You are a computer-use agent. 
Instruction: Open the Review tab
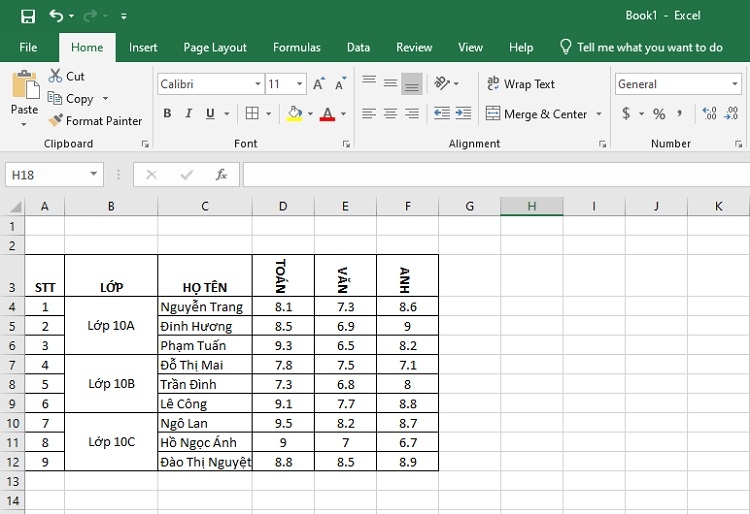tap(414, 47)
